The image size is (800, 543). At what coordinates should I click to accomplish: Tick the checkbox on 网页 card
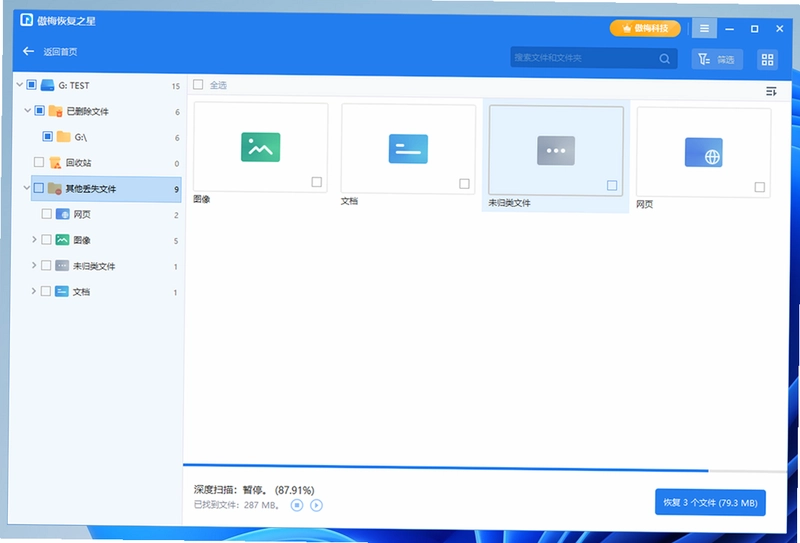(759, 187)
